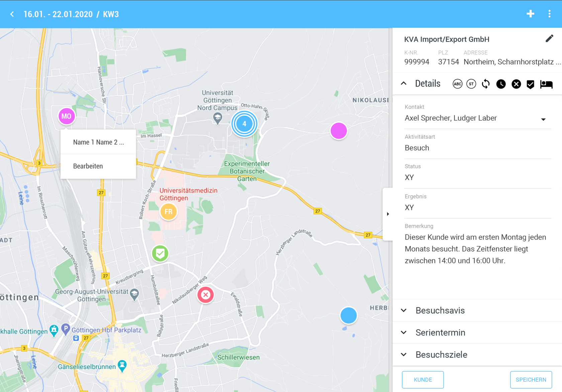Click Georg-August-Universität map pin
Image resolution: width=562 pixels, height=392 pixels.
tap(134, 294)
